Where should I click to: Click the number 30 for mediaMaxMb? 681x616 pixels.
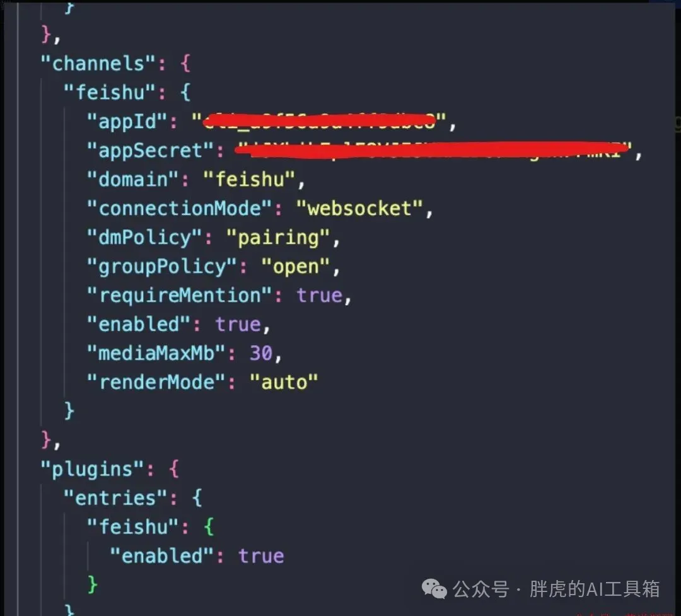260,353
